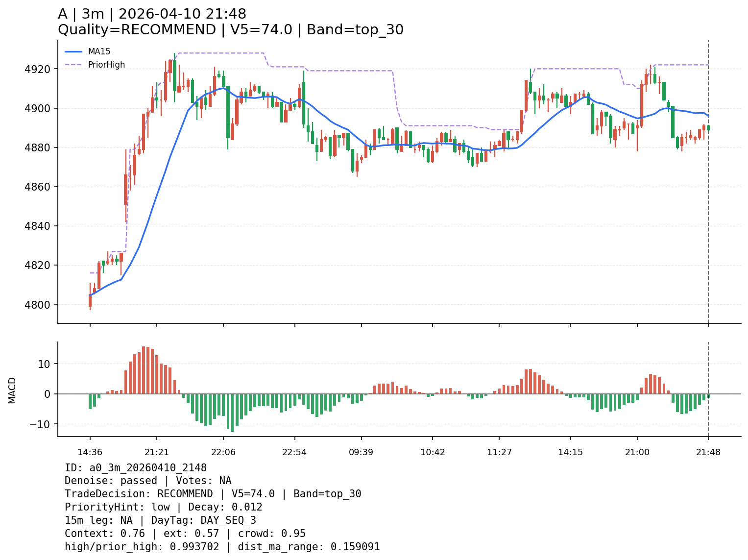Click the MA15 legend label

pyautogui.click(x=99, y=51)
